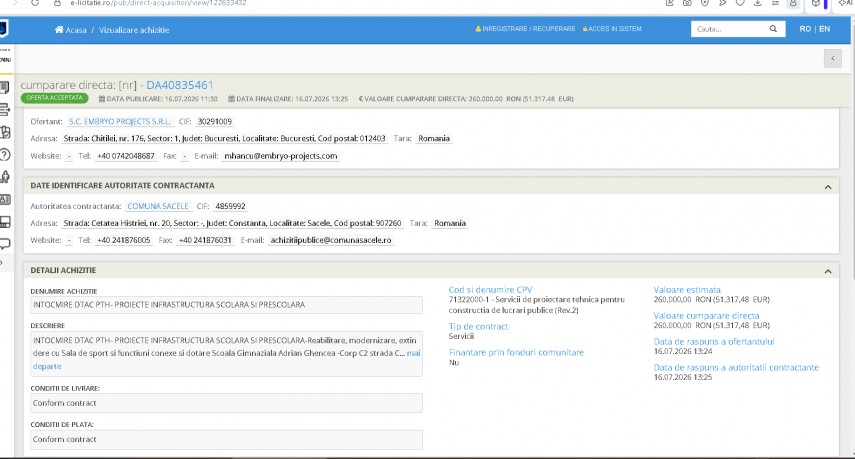Click the Data Finalizare 16.07.2026 13:25 entry
Viewport: 855px width, 459px height.
(x=288, y=99)
